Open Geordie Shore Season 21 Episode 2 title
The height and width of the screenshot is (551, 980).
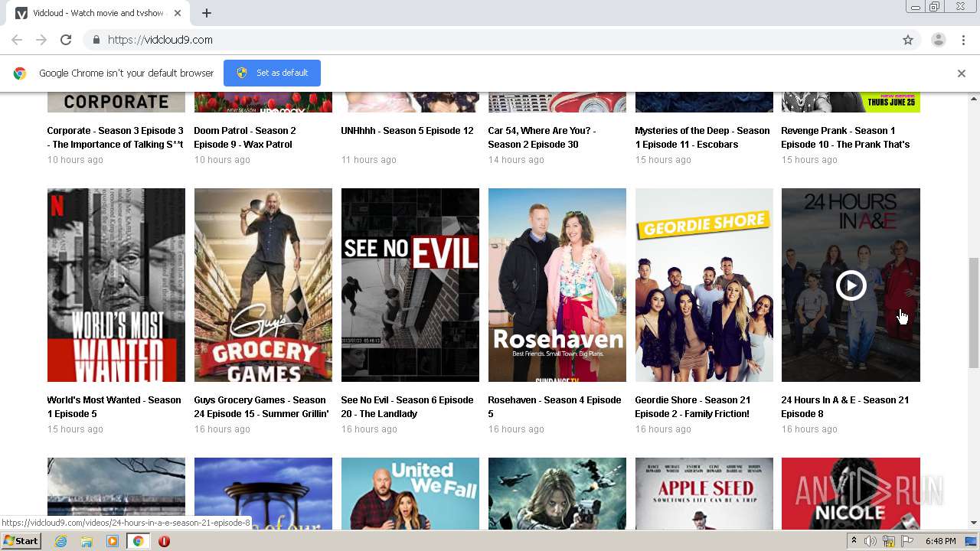[693, 407]
